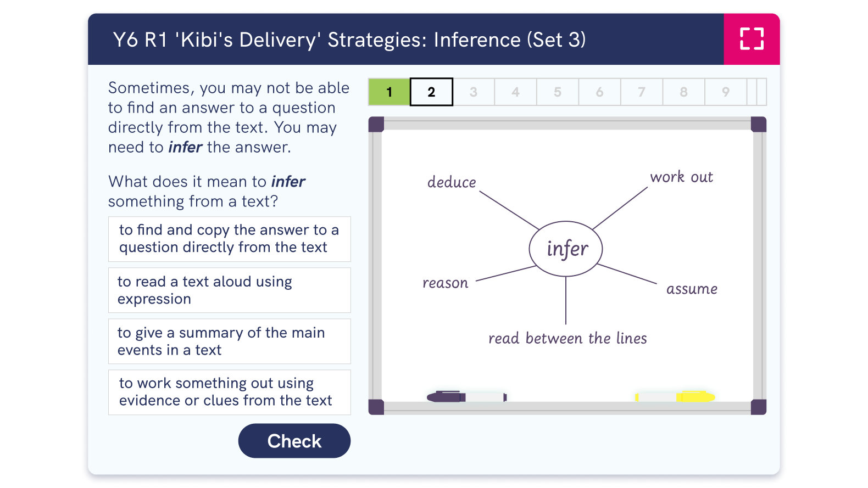Go to question 5 in the navigator
Image resolution: width=868 pixels, height=488 pixels.
(x=557, y=92)
